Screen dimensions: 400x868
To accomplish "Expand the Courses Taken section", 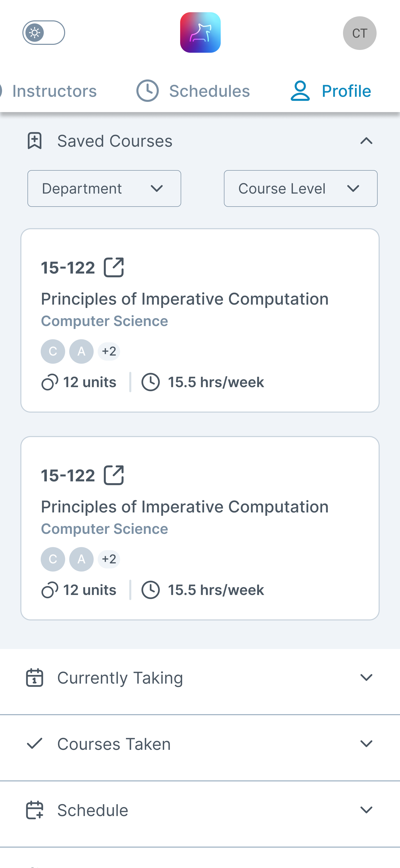I will click(x=366, y=744).
